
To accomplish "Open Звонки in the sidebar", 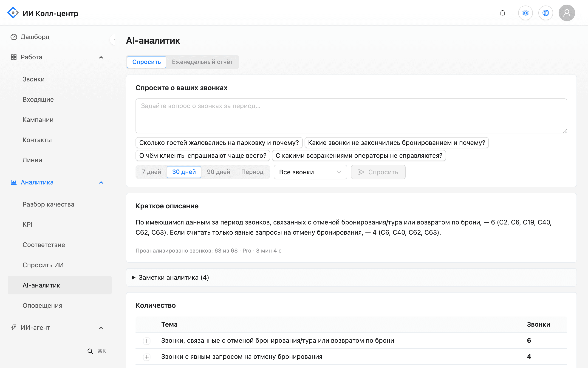I will pyautogui.click(x=59, y=79).
